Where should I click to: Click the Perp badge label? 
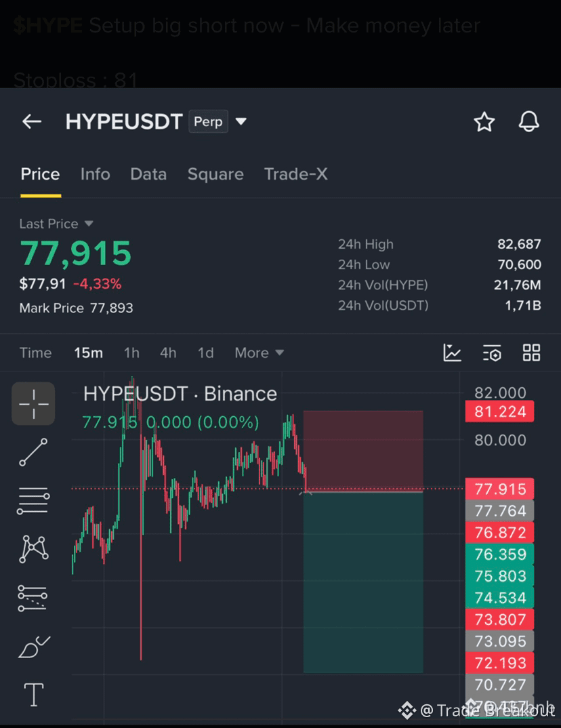click(x=209, y=121)
